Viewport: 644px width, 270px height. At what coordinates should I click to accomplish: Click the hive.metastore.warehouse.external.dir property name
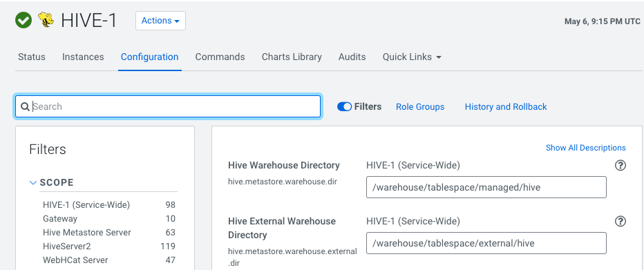[x=292, y=258]
